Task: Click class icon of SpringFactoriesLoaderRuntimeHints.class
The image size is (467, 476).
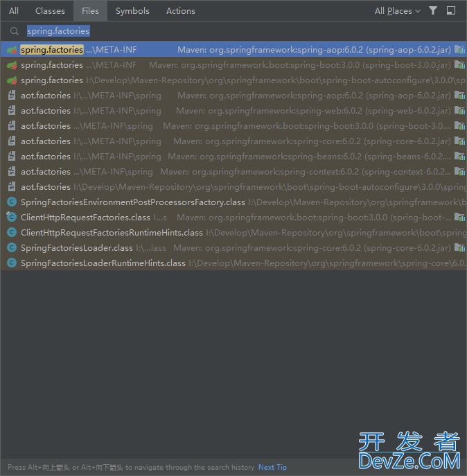Action: 12,263
